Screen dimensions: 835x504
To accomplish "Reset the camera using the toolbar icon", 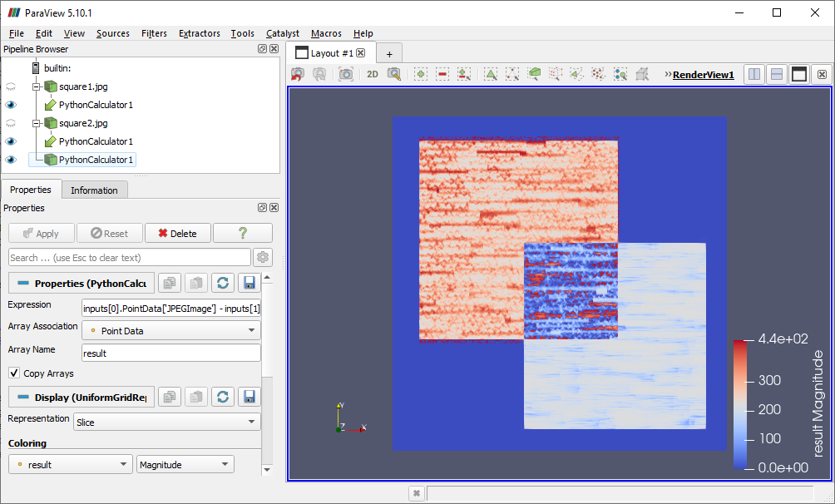I will click(x=297, y=74).
